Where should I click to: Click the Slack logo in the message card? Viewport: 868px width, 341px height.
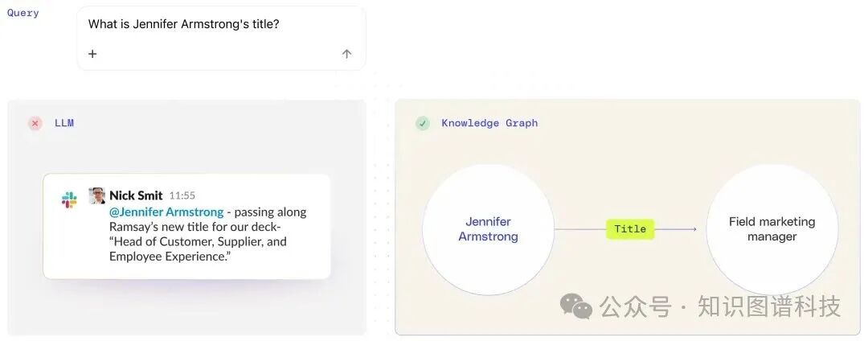coord(69,200)
